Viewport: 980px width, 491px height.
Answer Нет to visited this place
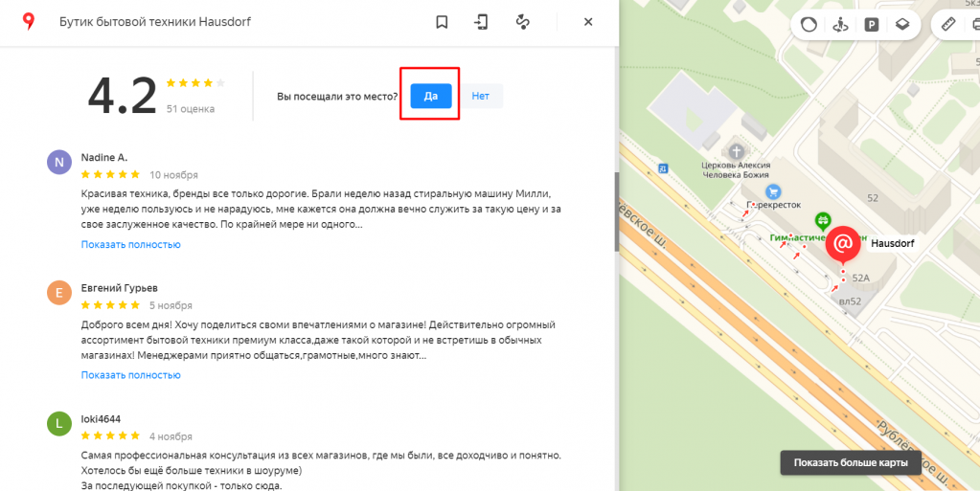point(481,97)
